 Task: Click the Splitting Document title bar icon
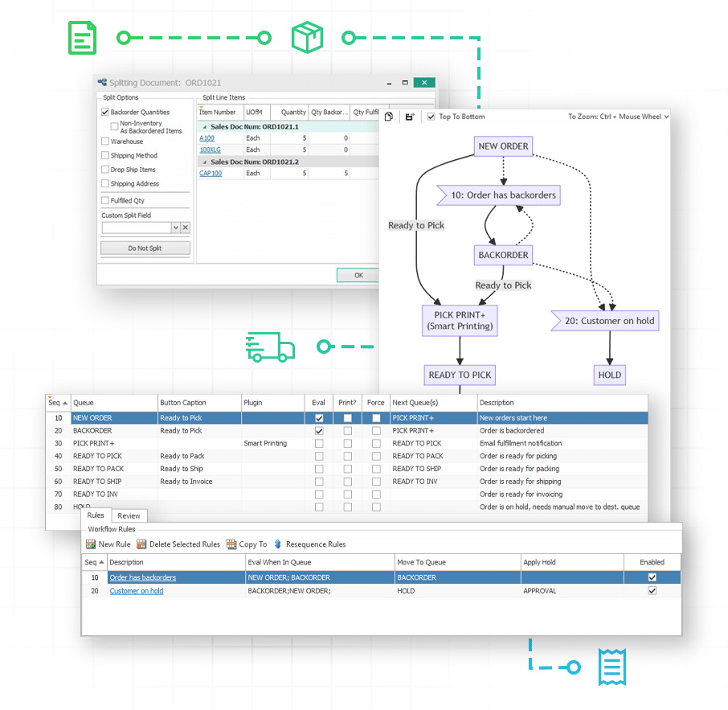point(102,82)
